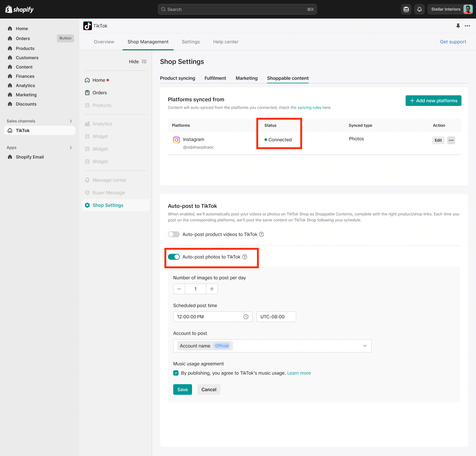
Task: Click the scheduled post time field
Action: [213, 317]
